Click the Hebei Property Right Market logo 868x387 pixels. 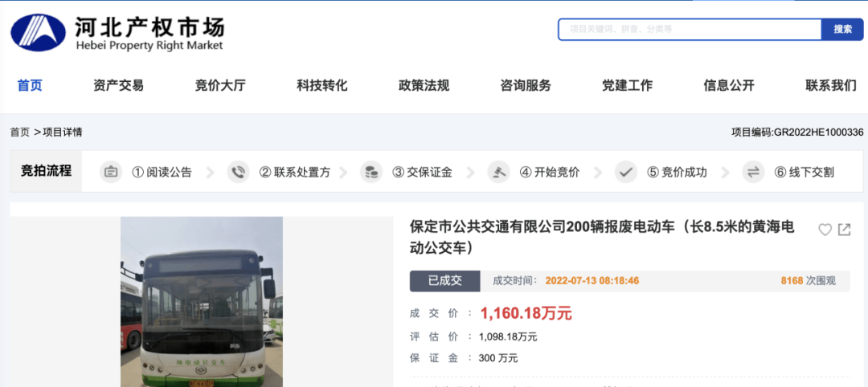(x=116, y=34)
